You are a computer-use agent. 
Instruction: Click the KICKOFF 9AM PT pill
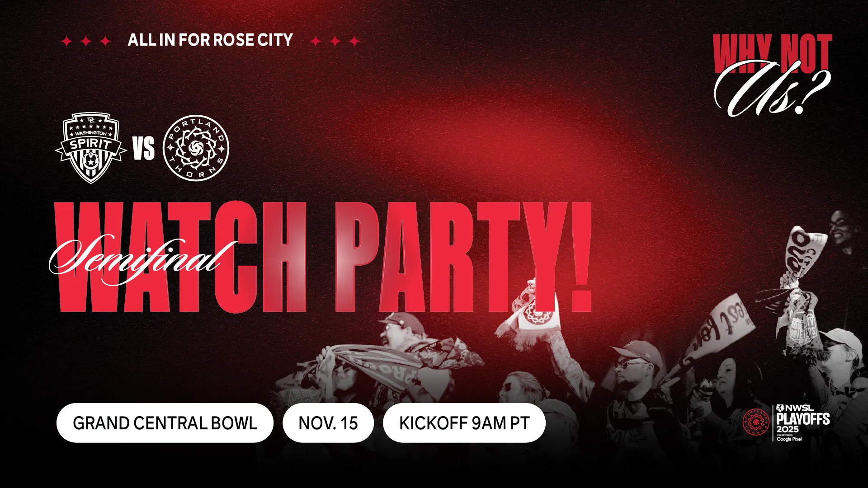[x=464, y=423]
